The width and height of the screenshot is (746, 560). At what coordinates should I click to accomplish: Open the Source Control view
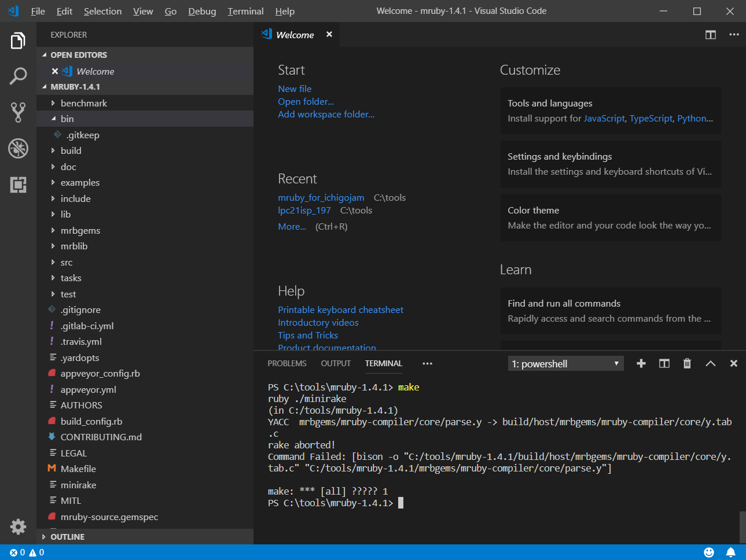point(18,112)
